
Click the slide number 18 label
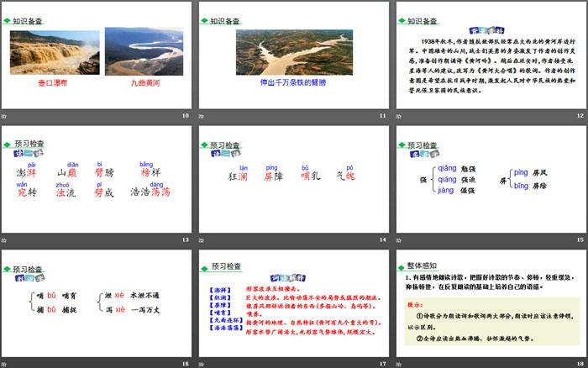click(578, 363)
